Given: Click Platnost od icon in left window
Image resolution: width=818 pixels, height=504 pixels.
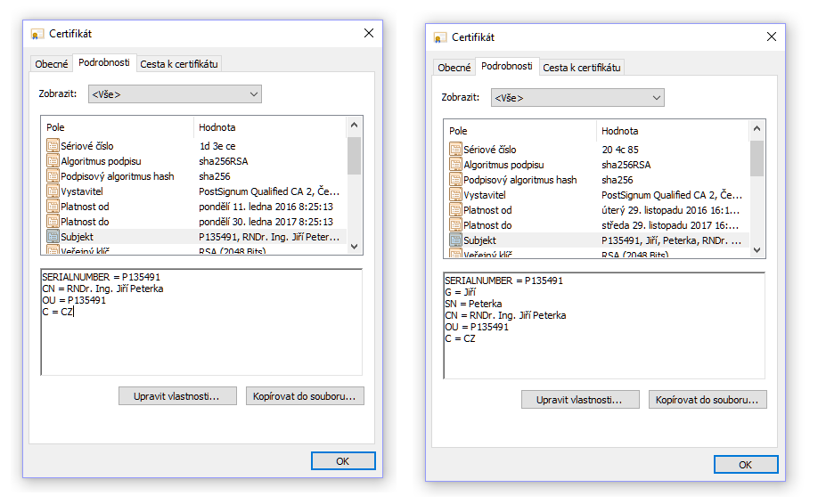Looking at the screenshot, I should click(x=53, y=206).
